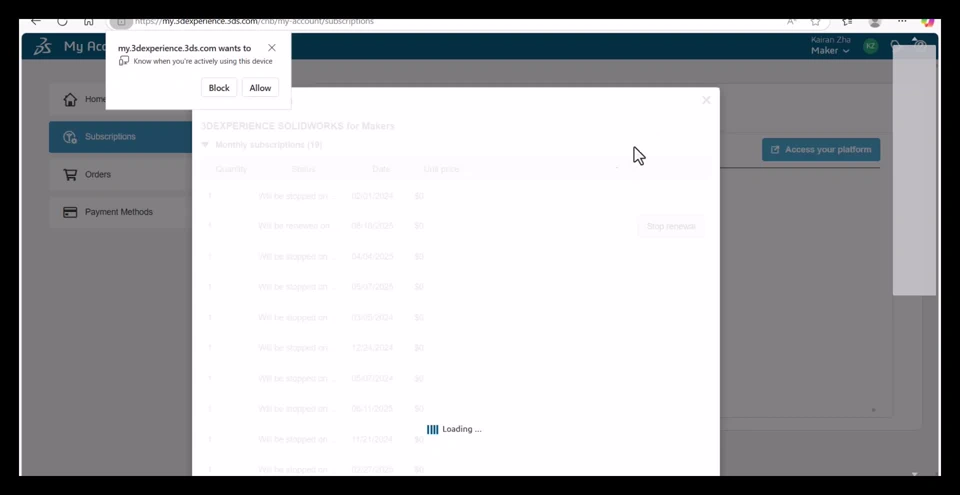
Task: Click the browser home icon
Action: click(89, 21)
